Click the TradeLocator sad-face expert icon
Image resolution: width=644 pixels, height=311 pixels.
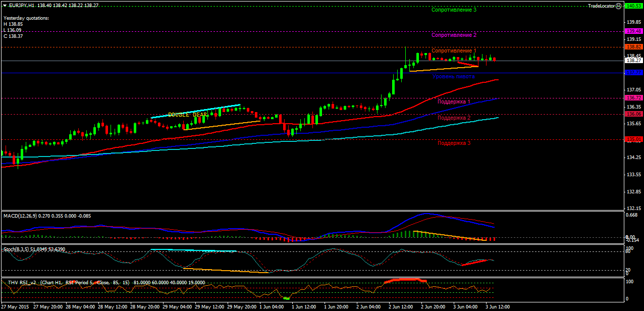tap(619, 6)
